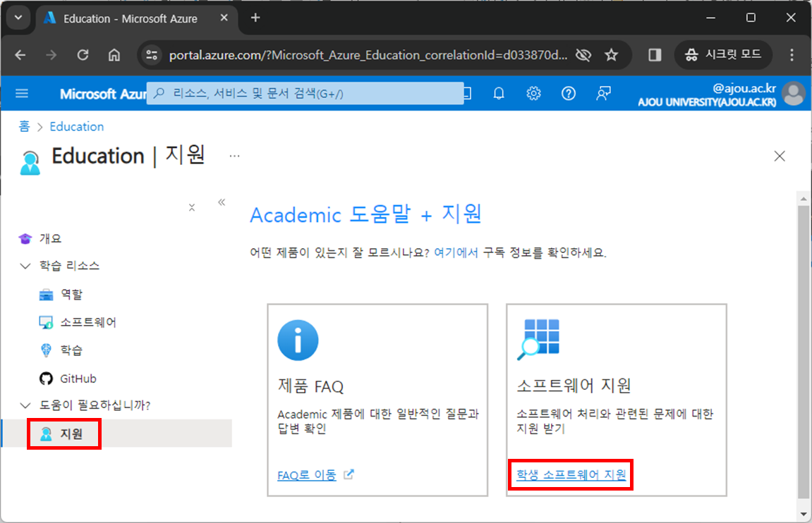Open the notifications bell
Screen dimensions: 812x523
[x=499, y=94]
